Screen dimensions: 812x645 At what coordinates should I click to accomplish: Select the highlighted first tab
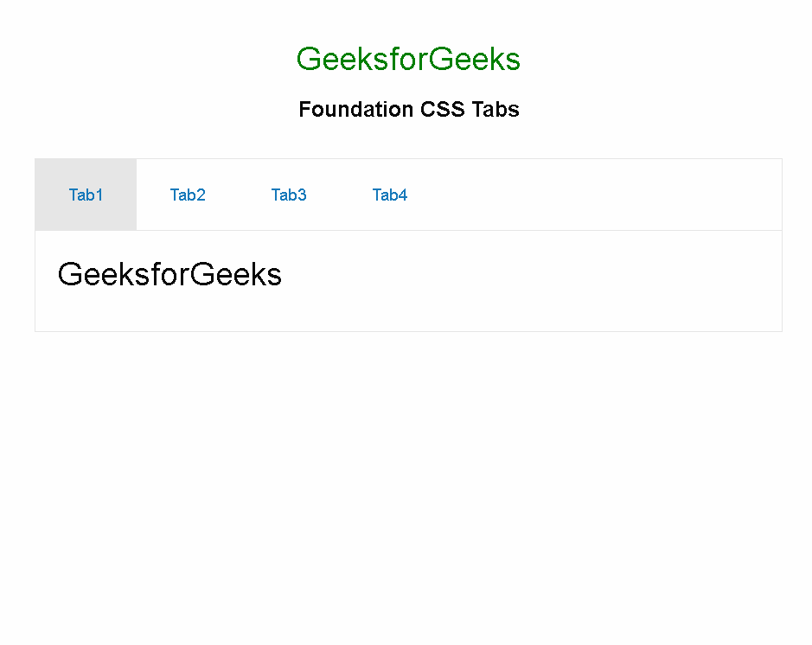coord(86,195)
